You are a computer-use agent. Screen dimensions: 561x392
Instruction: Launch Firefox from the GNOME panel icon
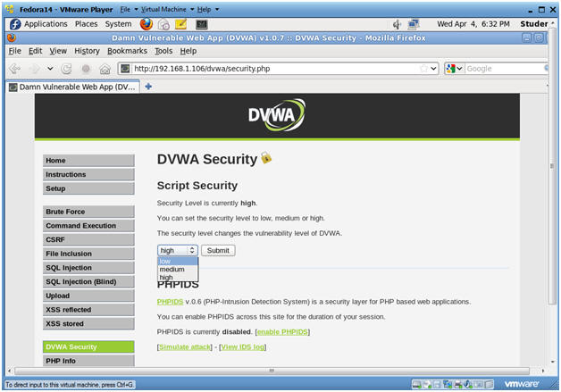click(146, 24)
